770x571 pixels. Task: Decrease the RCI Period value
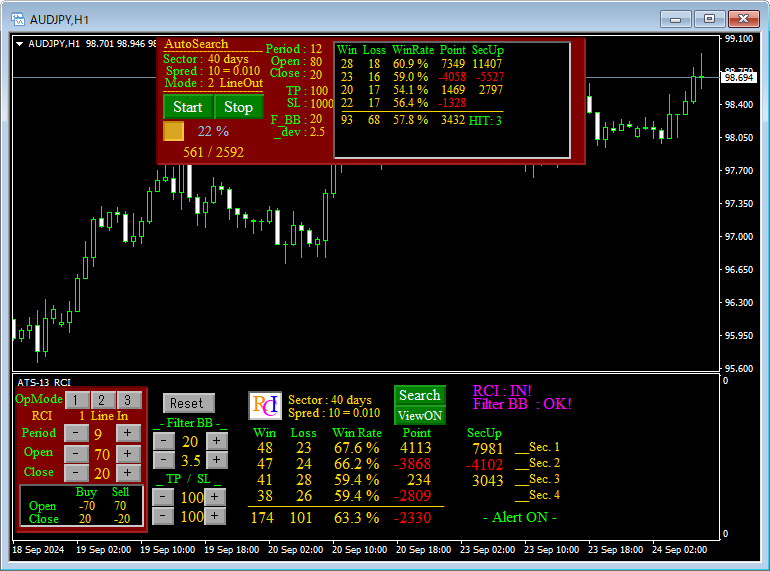point(76,433)
